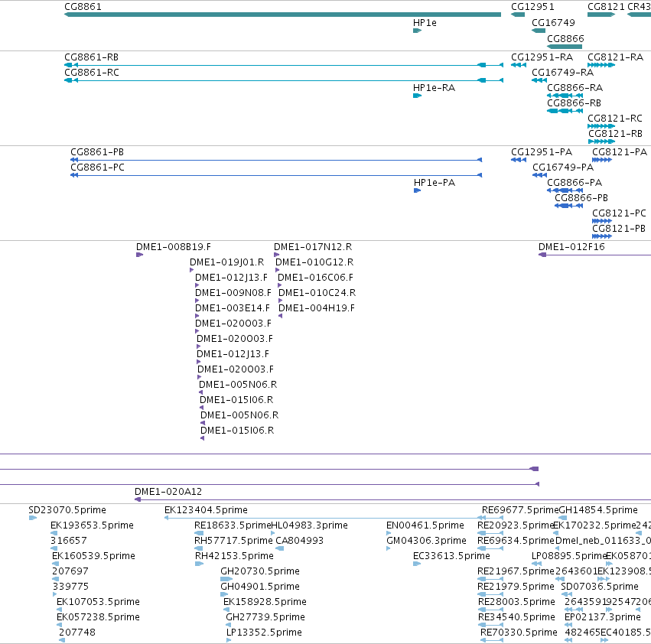Select the CG8866 gene bar
The width and height of the screenshot is (651, 644).
(x=565, y=47)
